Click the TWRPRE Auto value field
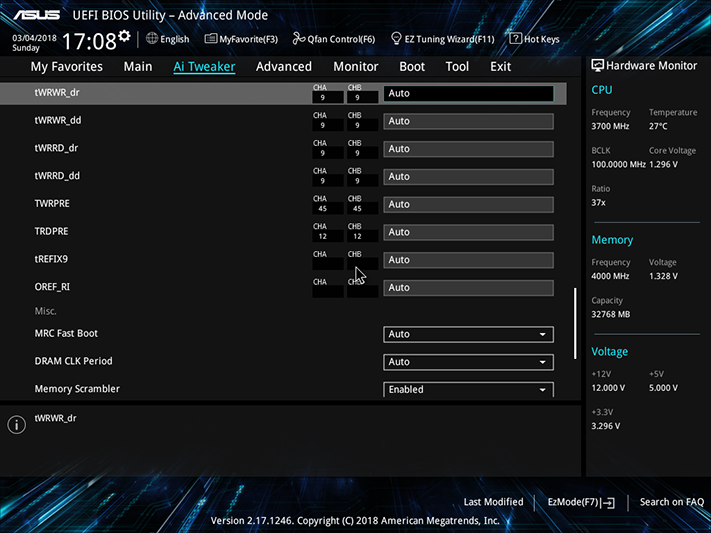 tap(468, 205)
